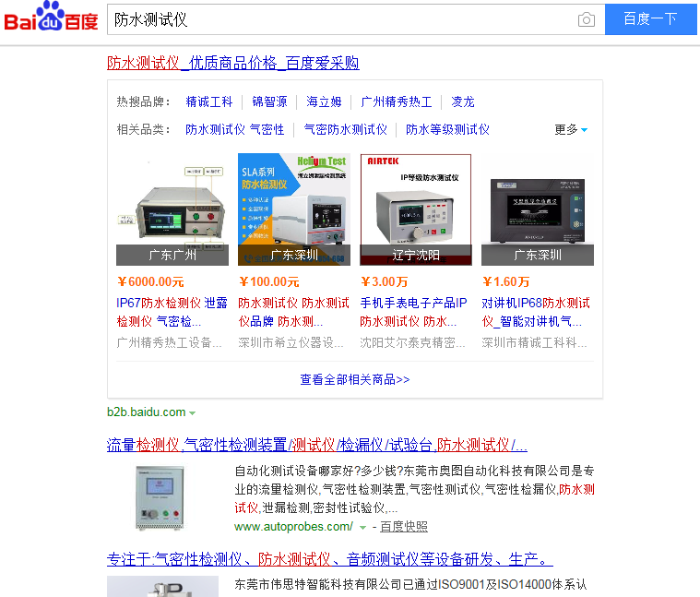The height and width of the screenshot is (597, 700).
Task: Click price ¥1.60万
Action: (x=506, y=281)
